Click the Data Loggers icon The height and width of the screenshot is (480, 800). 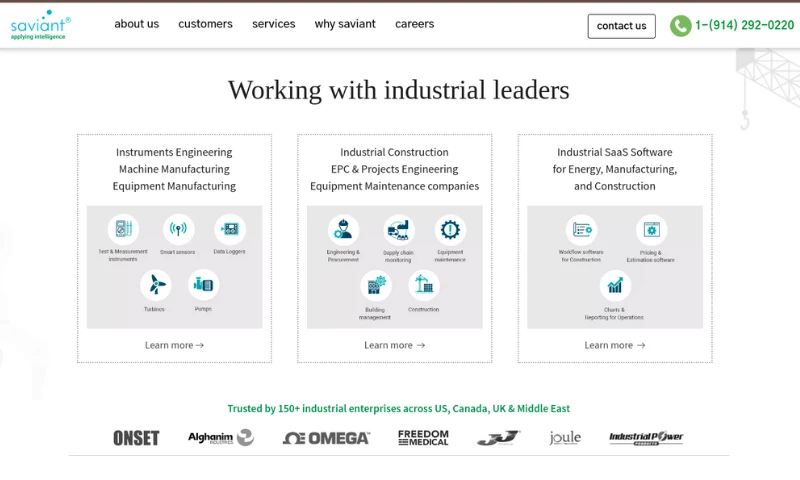coord(230,229)
